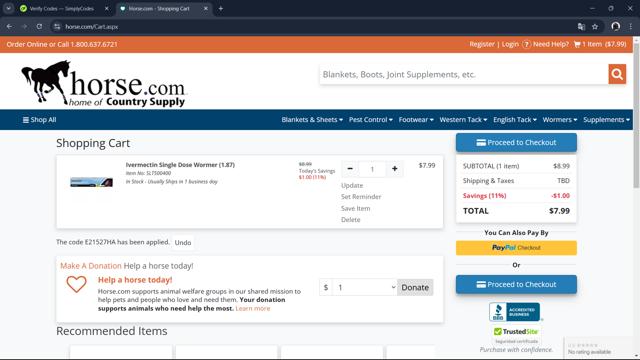Screen dimensions: 640x360
Task: Expand the Footwear menu
Action: pos(416,120)
